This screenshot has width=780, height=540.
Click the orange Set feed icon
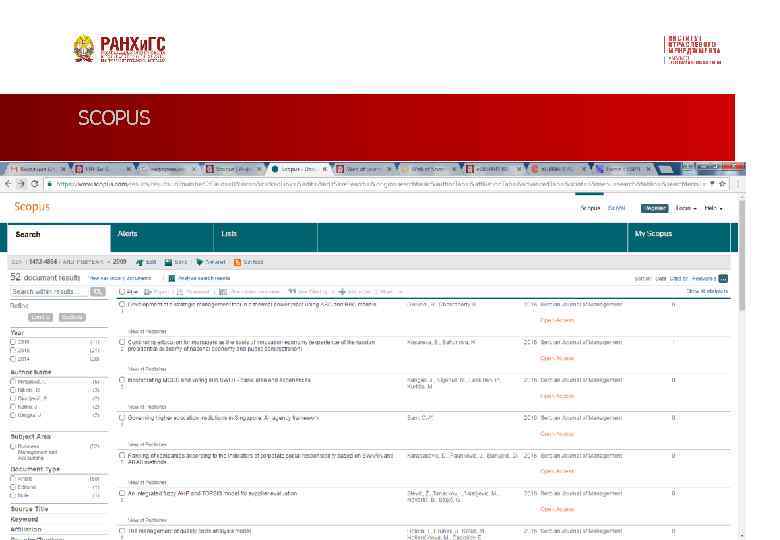pyautogui.click(x=237, y=262)
